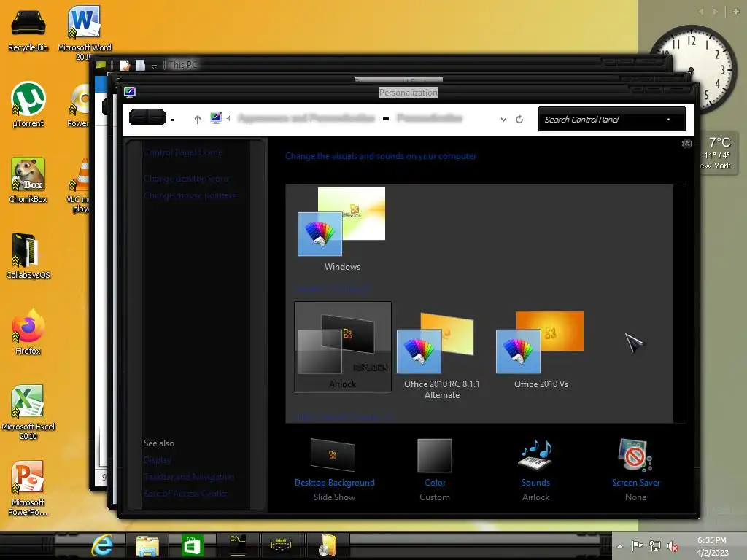This screenshot has height=560, width=747.
Task: Go up one level with arrow
Action: pos(197,119)
